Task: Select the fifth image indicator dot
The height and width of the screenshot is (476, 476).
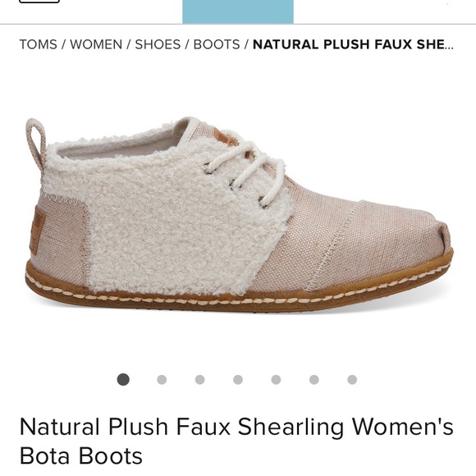Action: [x=276, y=379]
